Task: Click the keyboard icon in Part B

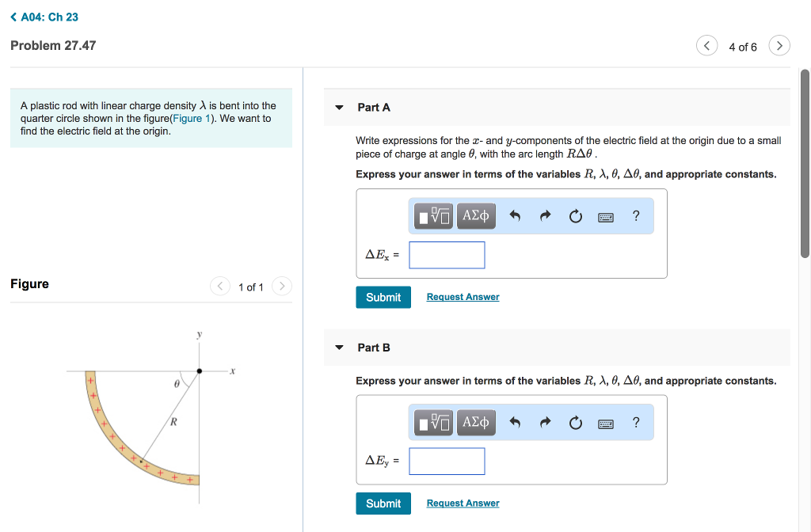Action: pos(606,422)
